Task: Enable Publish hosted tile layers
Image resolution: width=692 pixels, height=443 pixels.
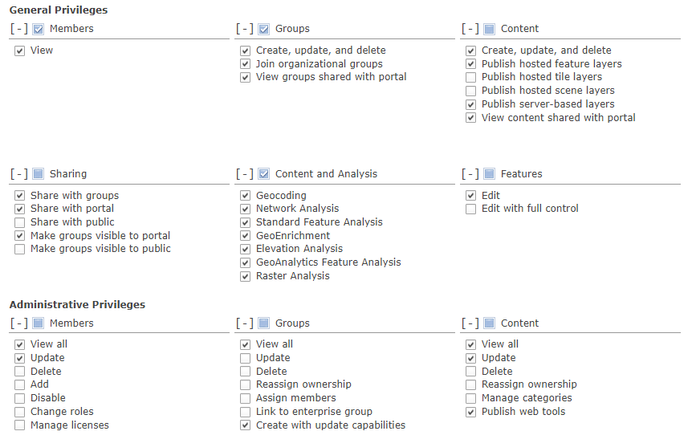Action: (x=471, y=77)
